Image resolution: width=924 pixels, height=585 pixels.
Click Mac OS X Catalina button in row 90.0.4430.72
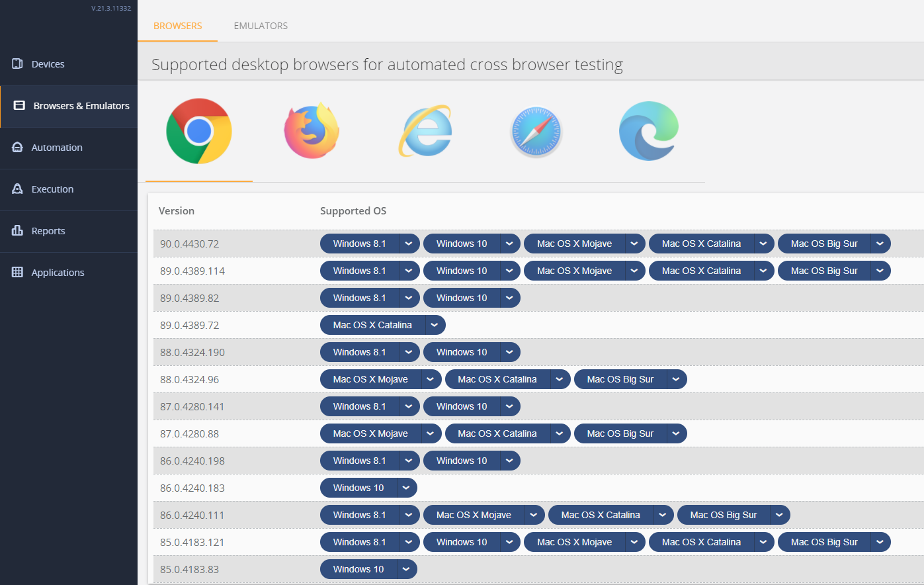(x=701, y=244)
